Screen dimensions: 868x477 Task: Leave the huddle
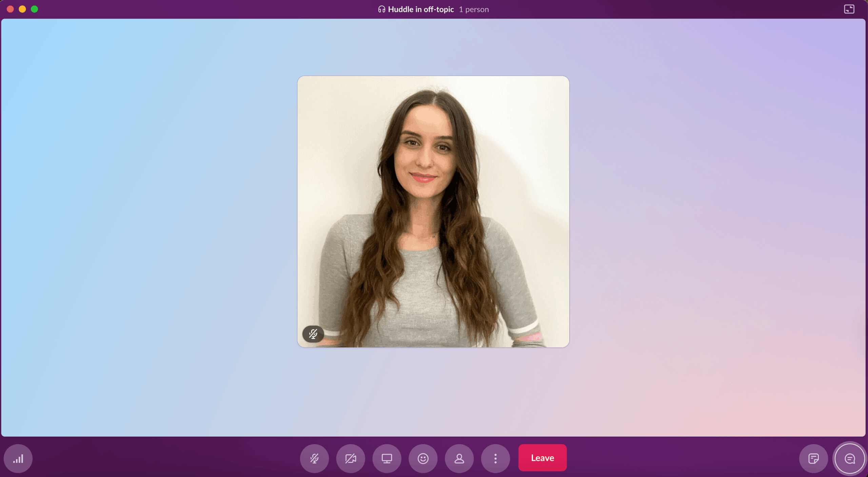point(542,458)
